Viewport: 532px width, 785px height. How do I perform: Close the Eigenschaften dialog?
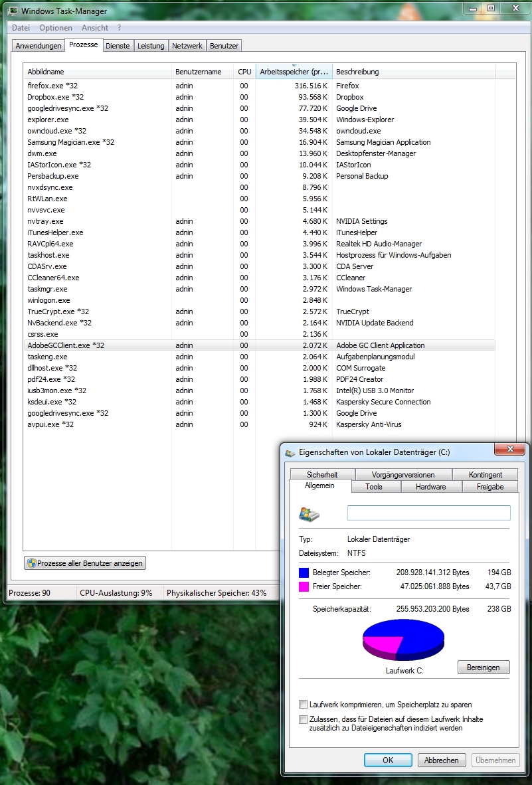[x=509, y=449]
